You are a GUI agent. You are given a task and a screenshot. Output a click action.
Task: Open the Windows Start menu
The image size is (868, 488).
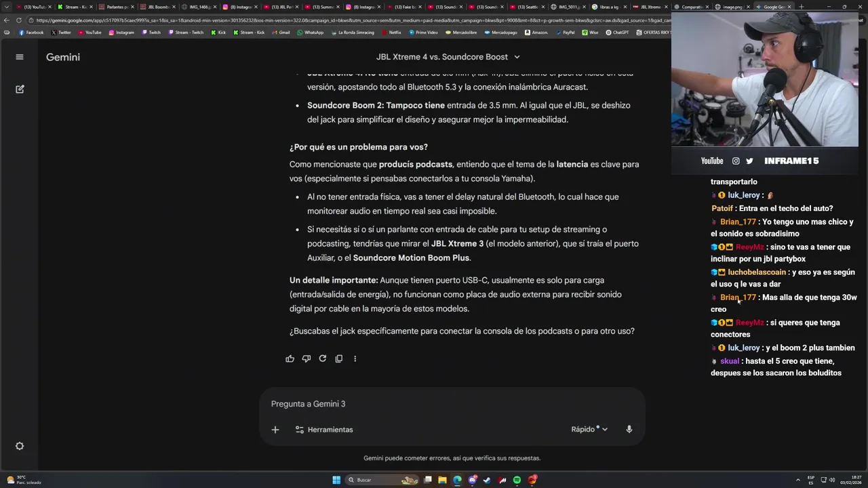click(x=336, y=480)
